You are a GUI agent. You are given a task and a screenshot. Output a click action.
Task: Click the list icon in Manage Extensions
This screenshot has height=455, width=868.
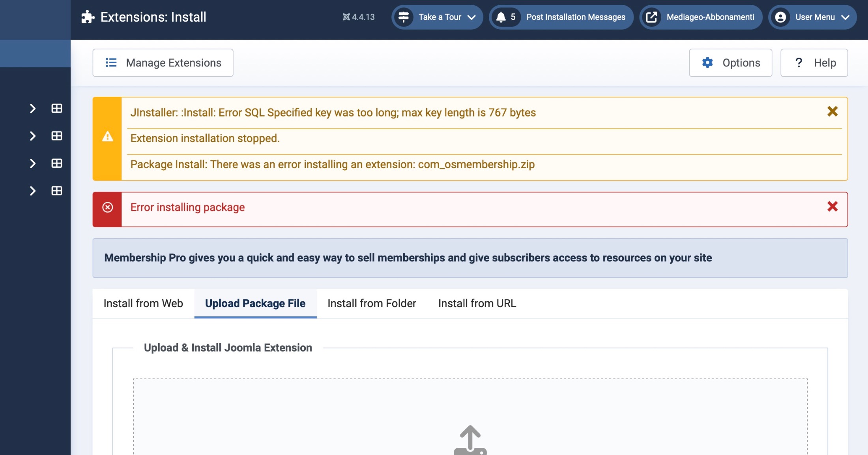coord(111,63)
